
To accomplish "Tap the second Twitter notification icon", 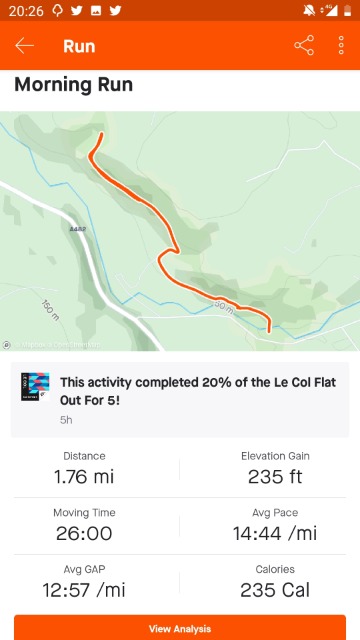I will click(116, 11).
